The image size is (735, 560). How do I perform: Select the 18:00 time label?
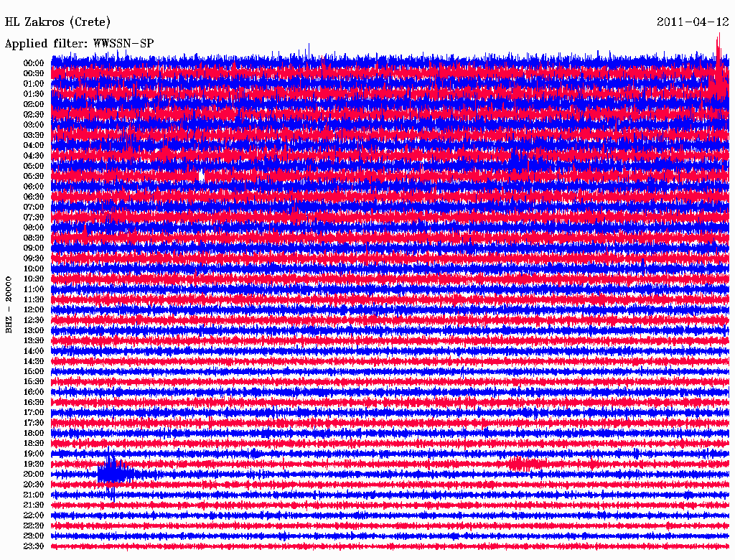click(34, 433)
